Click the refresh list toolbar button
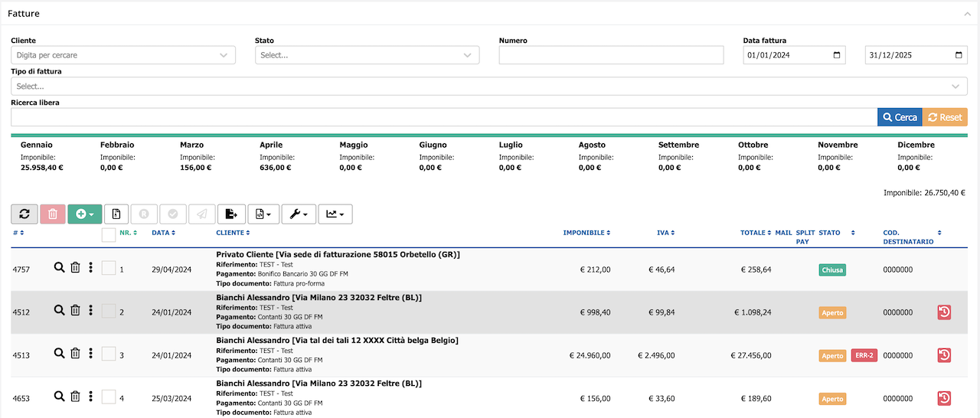 point(24,214)
